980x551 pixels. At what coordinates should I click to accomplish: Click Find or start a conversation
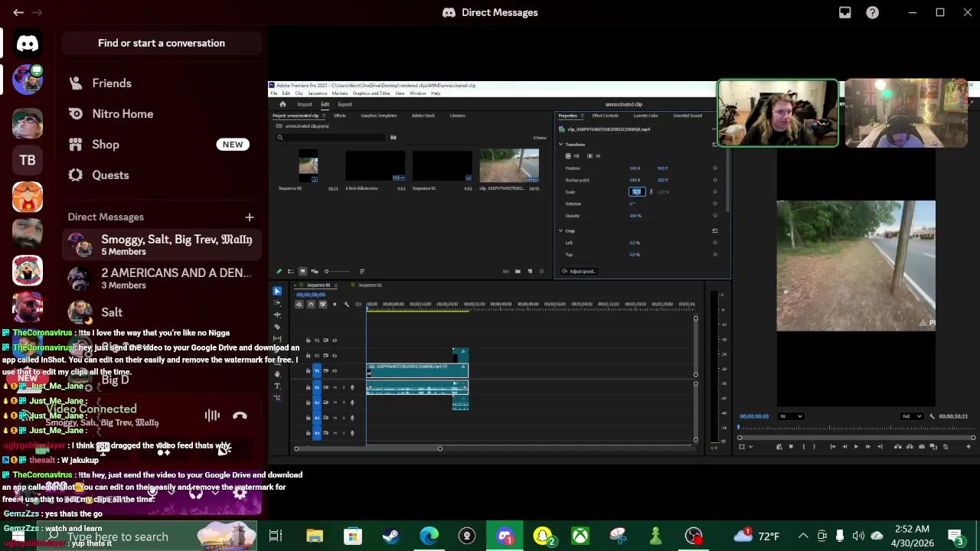[x=161, y=43]
